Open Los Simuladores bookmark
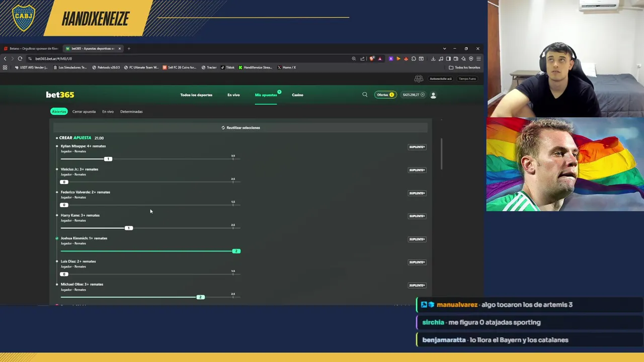Screen dimensions: 644x362 [x=70, y=67]
